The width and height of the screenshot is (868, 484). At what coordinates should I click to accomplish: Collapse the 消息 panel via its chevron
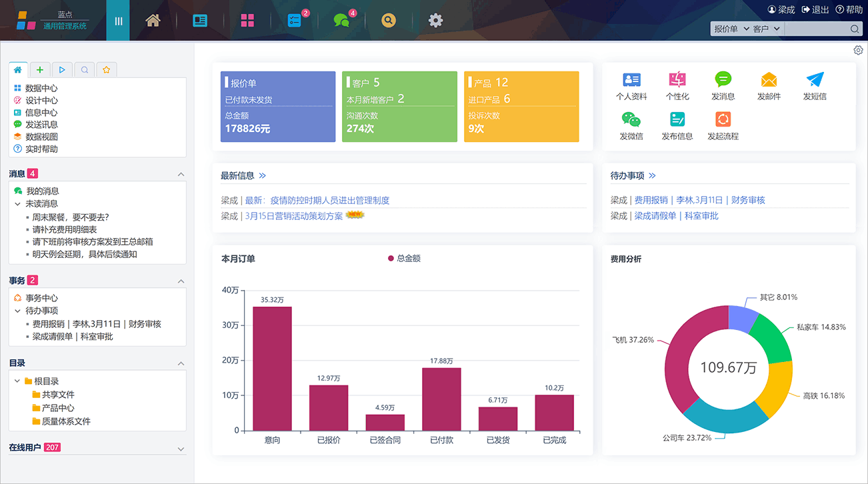[181, 173]
